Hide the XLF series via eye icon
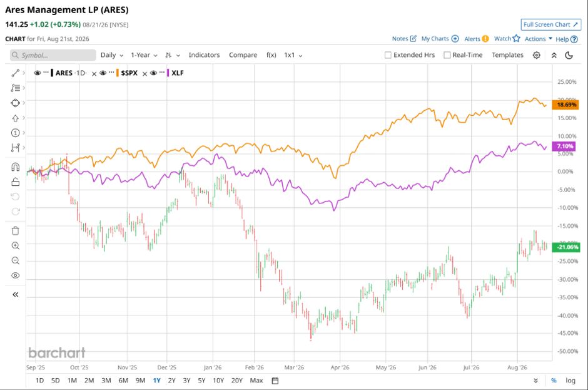588x390 pixels. tap(153, 73)
